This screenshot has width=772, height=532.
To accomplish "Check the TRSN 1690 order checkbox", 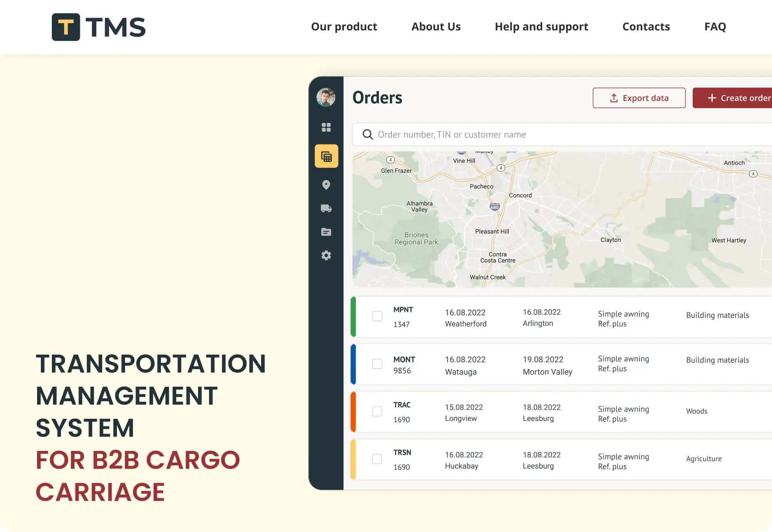I will [377, 459].
